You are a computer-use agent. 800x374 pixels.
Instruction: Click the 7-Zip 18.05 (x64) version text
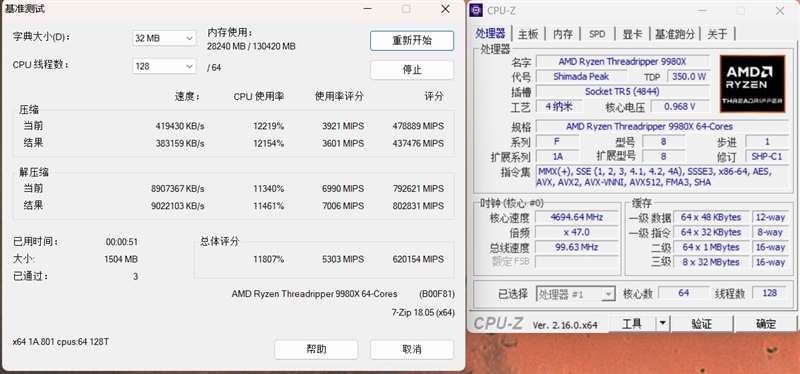point(423,312)
